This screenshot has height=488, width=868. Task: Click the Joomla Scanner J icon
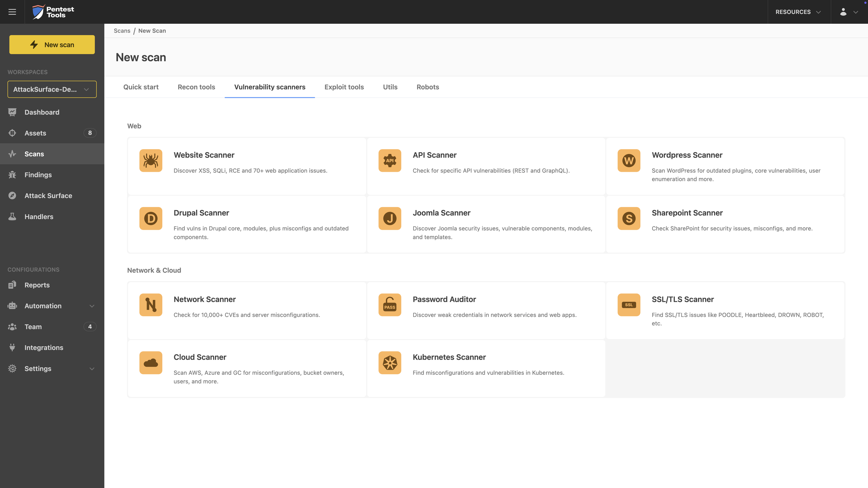pyautogui.click(x=390, y=219)
